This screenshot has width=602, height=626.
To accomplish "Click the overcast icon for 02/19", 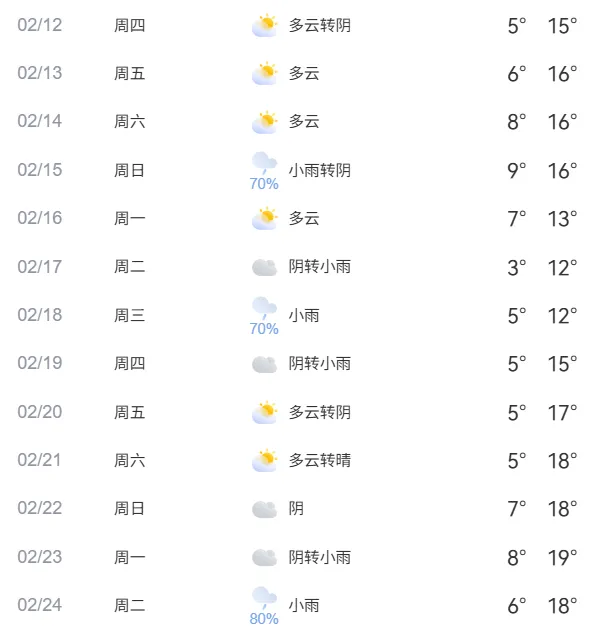I will (x=264, y=364).
